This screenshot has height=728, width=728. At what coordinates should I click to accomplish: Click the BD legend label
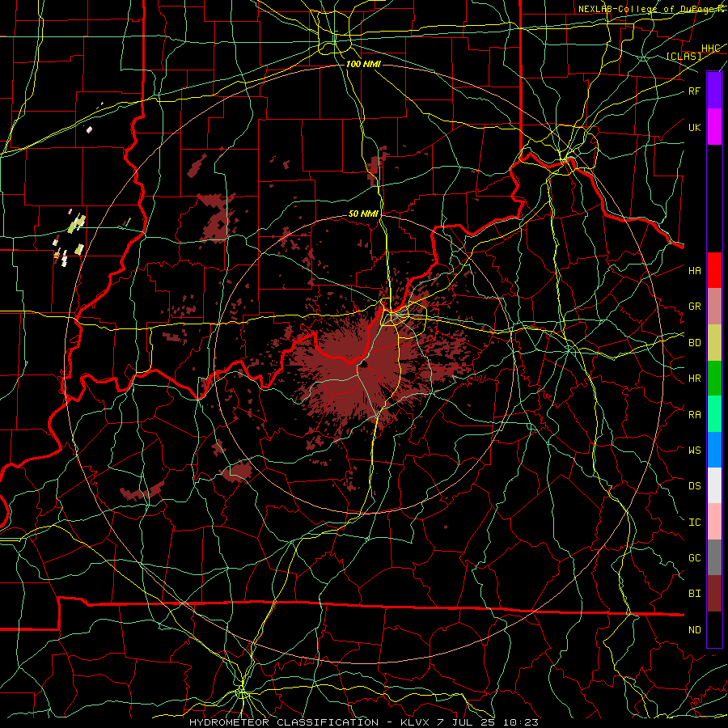694,343
